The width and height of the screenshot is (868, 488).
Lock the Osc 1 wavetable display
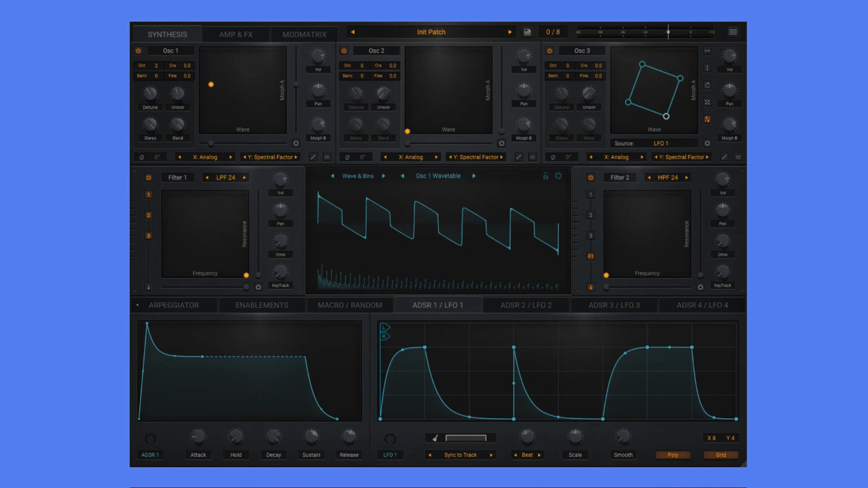point(545,176)
